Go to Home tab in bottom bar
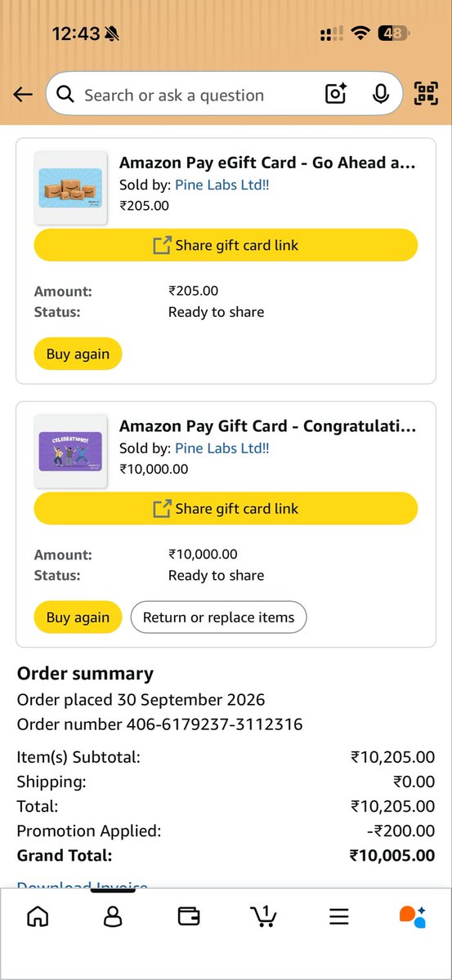The image size is (452, 980). pos(38,916)
